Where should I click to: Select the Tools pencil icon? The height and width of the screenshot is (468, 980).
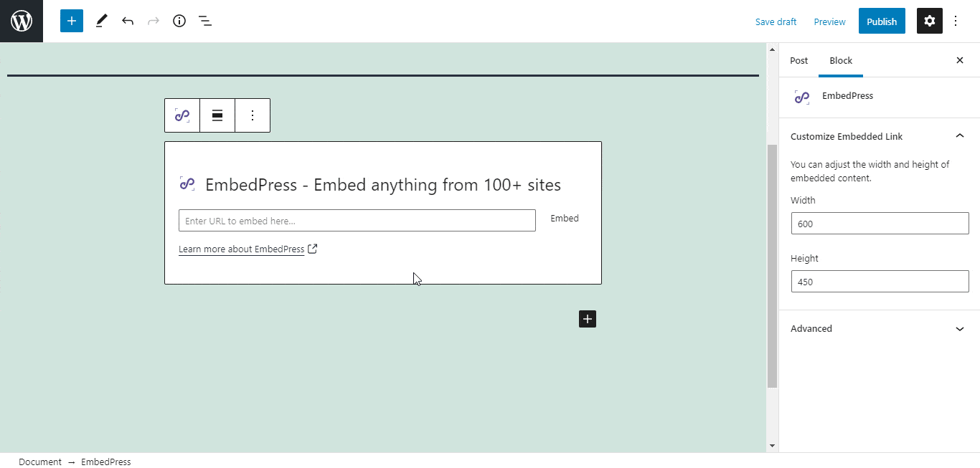tap(101, 21)
